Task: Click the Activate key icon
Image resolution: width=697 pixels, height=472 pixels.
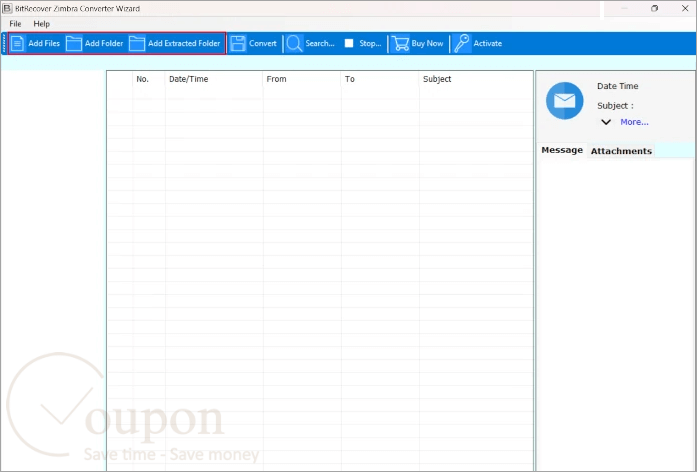Action: 462,43
